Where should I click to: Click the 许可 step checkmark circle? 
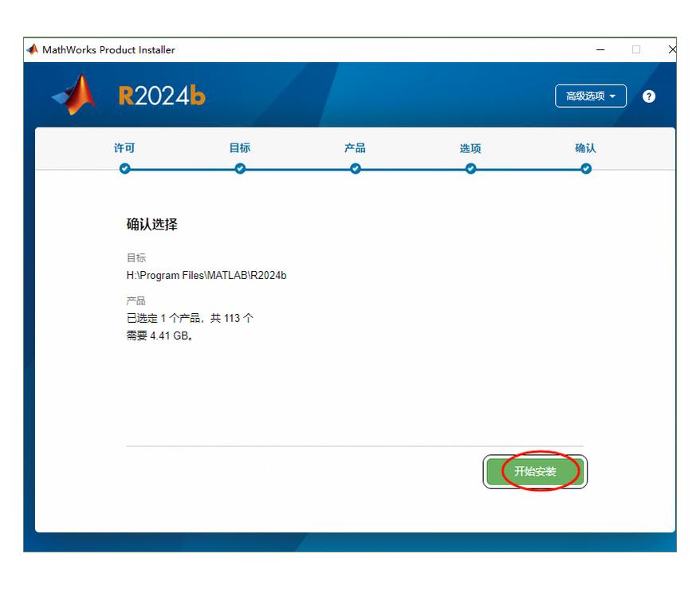point(125,169)
